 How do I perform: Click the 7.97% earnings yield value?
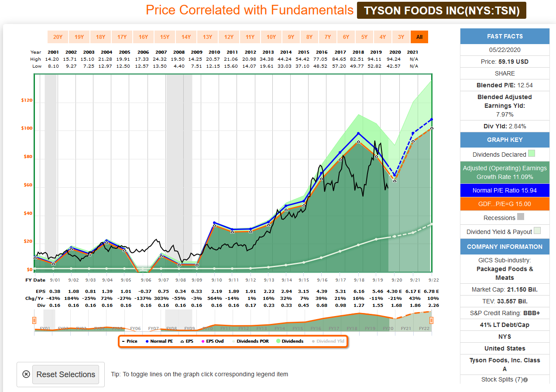pos(505,114)
